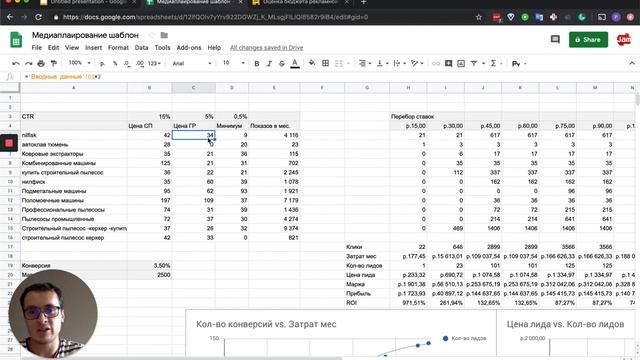Click the Insert chart icon
Screen dimensions: 640x360
461,63
